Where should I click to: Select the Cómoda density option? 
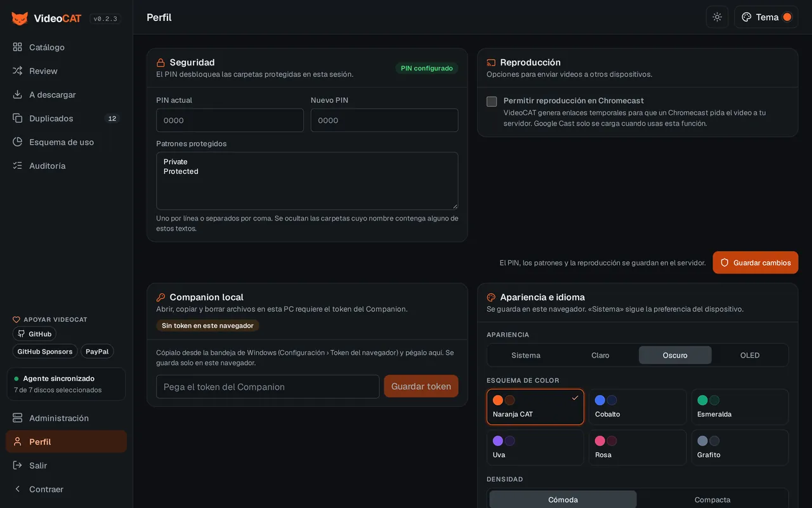(563, 500)
